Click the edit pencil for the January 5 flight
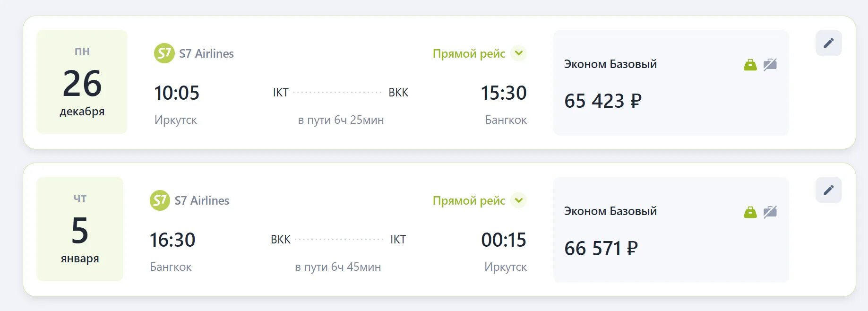This screenshot has width=868, height=311. [828, 190]
